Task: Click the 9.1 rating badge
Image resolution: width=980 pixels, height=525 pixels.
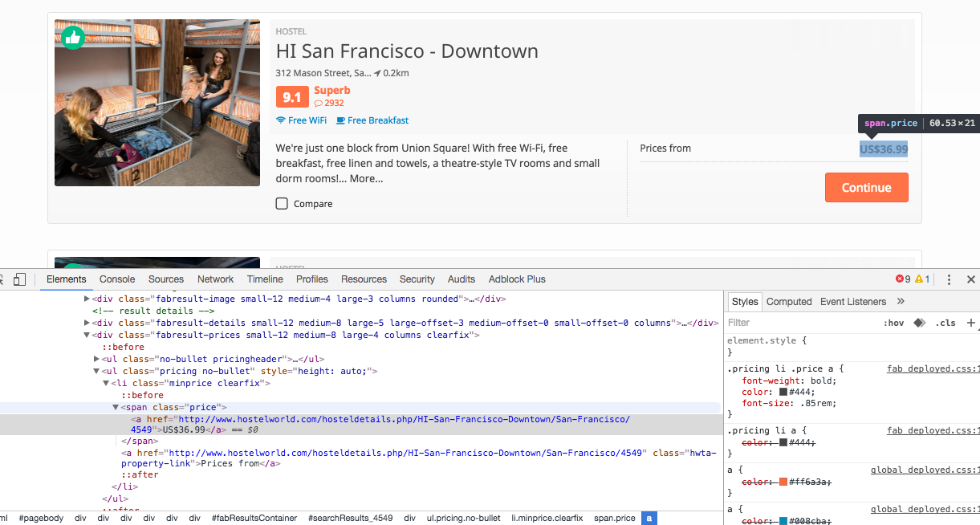Action: [292, 98]
